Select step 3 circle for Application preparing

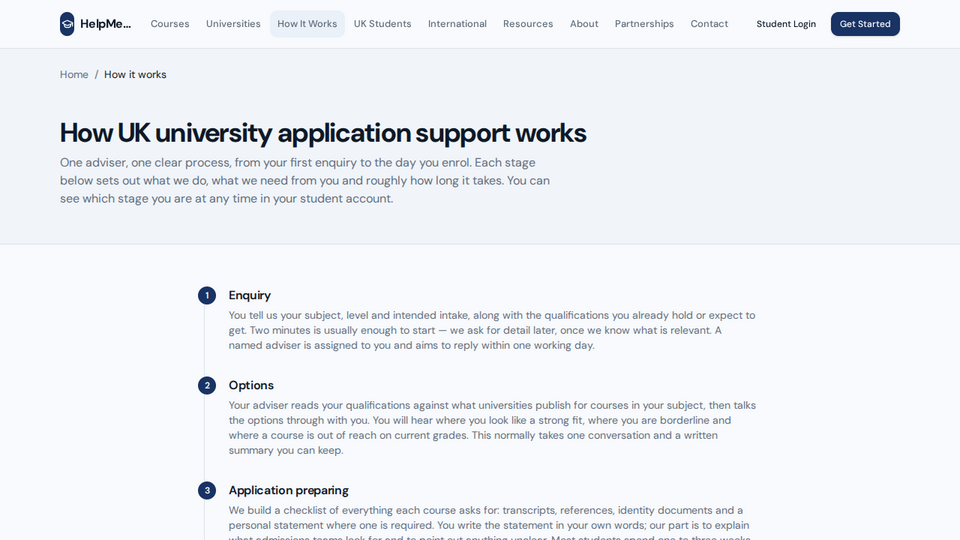coord(207,490)
